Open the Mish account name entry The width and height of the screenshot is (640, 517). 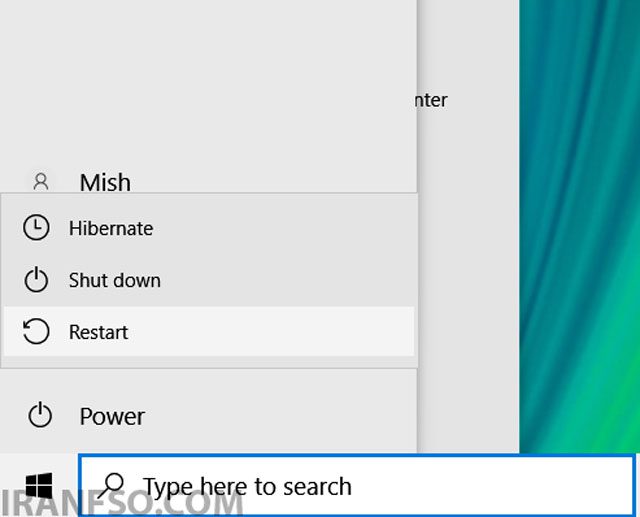[105, 182]
